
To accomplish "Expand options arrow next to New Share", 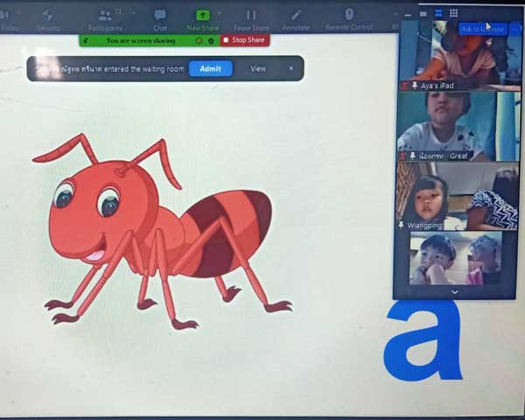I will [x=220, y=13].
